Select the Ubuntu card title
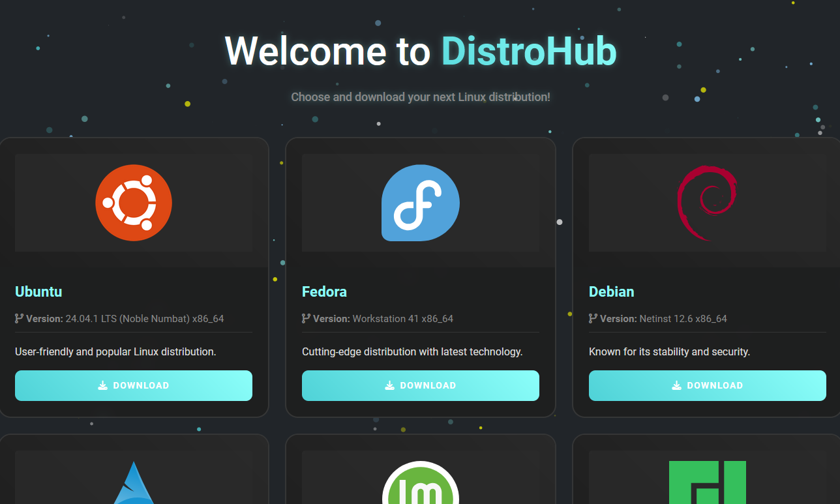Image resolution: width=840 pixels, height=504 pixels. click(x=38, y=291)
